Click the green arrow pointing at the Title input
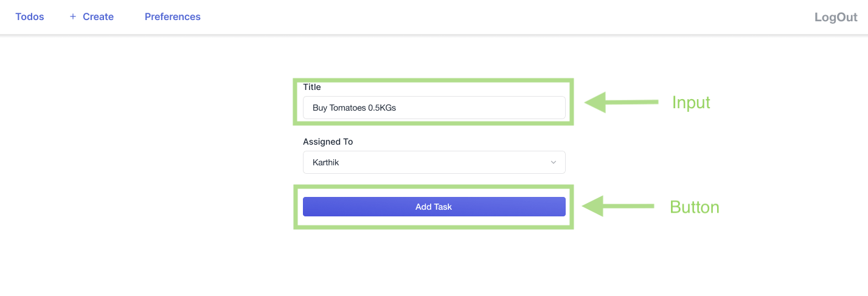868x296 pixels. point(620,102)
